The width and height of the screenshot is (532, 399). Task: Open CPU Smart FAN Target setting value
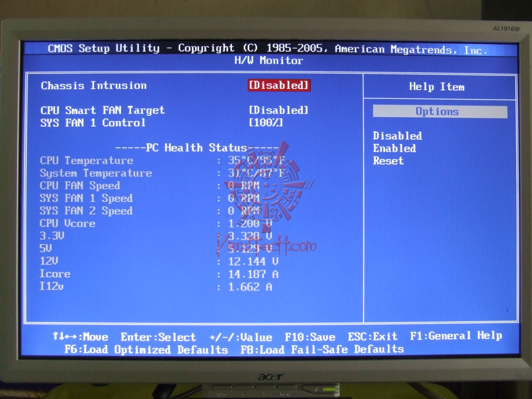(278, 110)
